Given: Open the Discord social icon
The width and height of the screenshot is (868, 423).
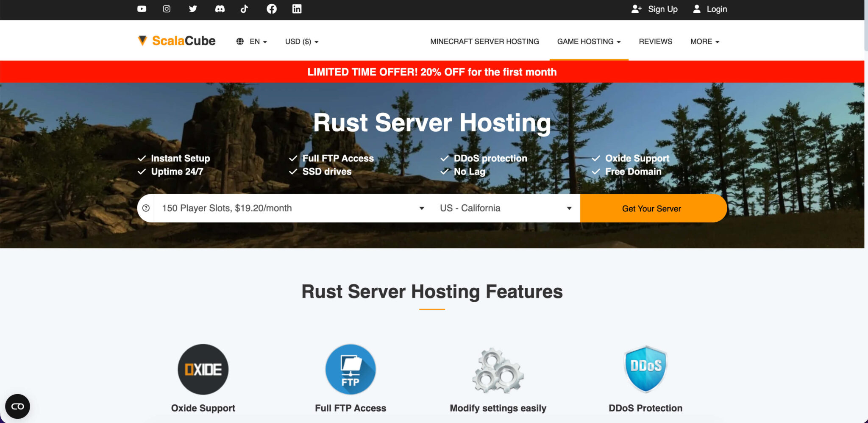Looking at the screenshot, I should click(x=220, y=9).
